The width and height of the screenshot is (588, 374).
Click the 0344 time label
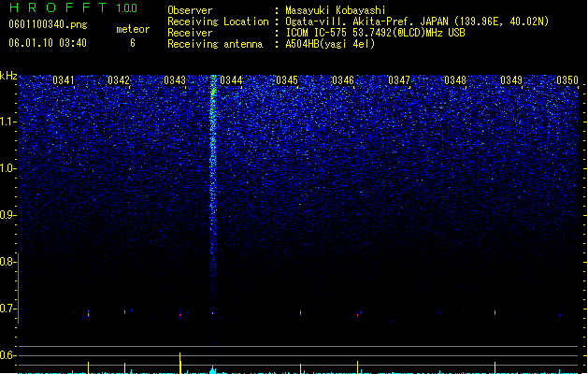pos(231,80)
